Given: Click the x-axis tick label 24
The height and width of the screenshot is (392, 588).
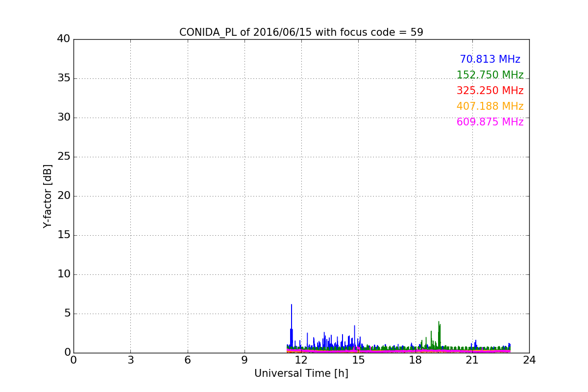Looking at the screenshot, I should [529, 360].
